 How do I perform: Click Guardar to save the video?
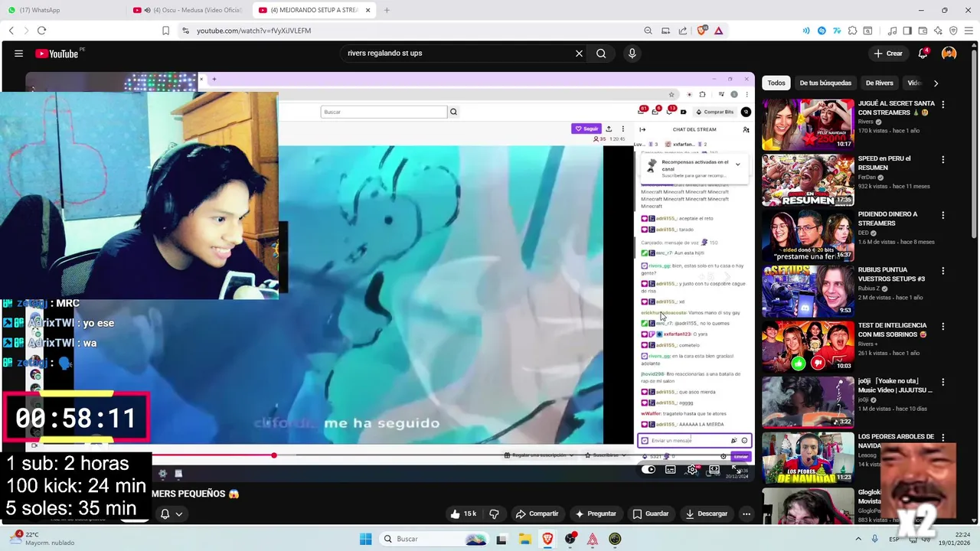651,514
